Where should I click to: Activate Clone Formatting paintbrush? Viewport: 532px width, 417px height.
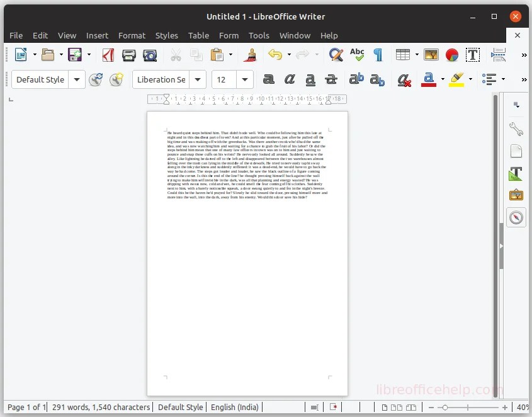(x=251, y=55)
